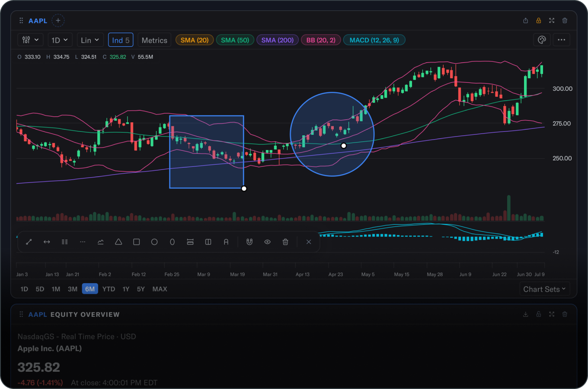Image resolution: width=588 pixels, height=389 pixels.
Task: Click the volume value 55.5M
Action: tap(145, 57)
